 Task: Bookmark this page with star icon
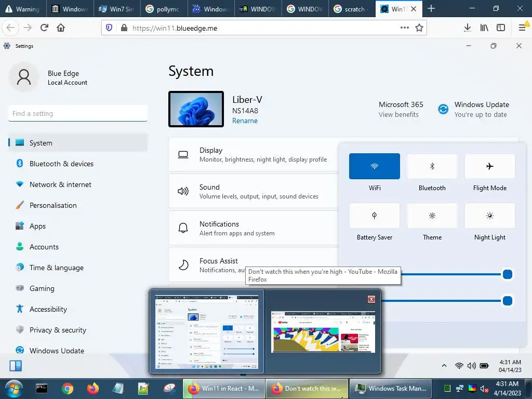[419, 28]
